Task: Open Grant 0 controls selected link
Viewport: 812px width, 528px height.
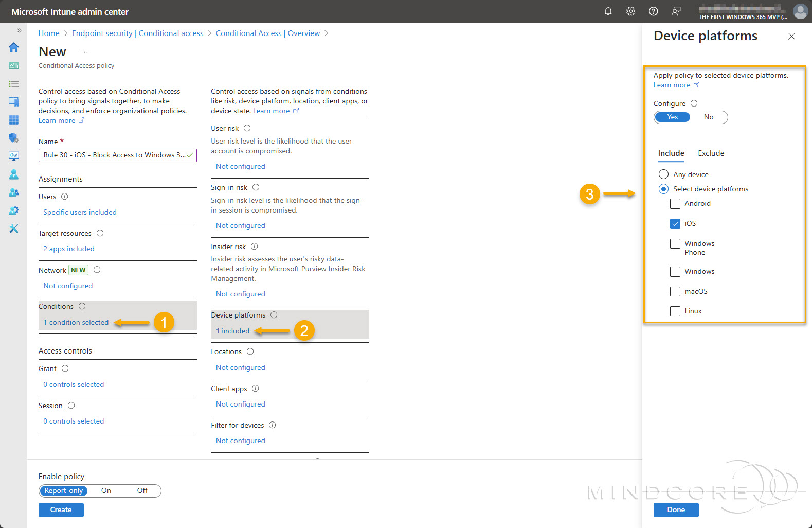Action: point(74,384)
